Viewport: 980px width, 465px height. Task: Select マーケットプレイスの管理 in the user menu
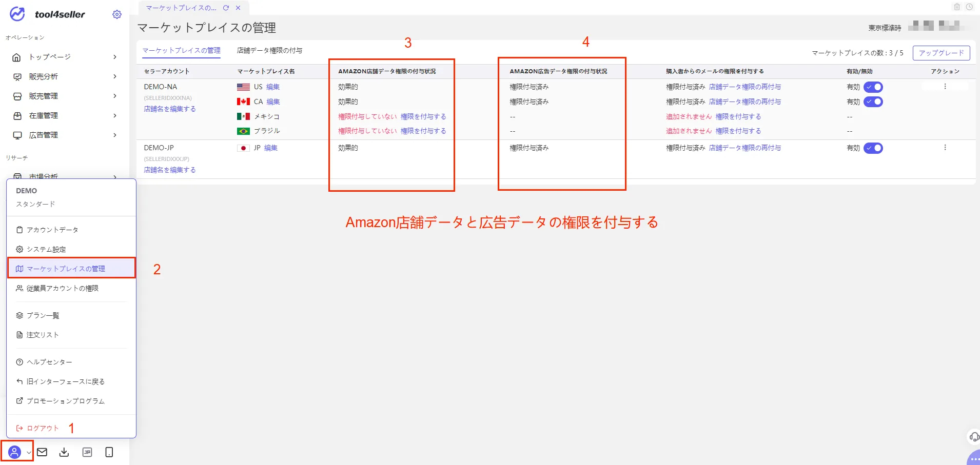[71, 268]
